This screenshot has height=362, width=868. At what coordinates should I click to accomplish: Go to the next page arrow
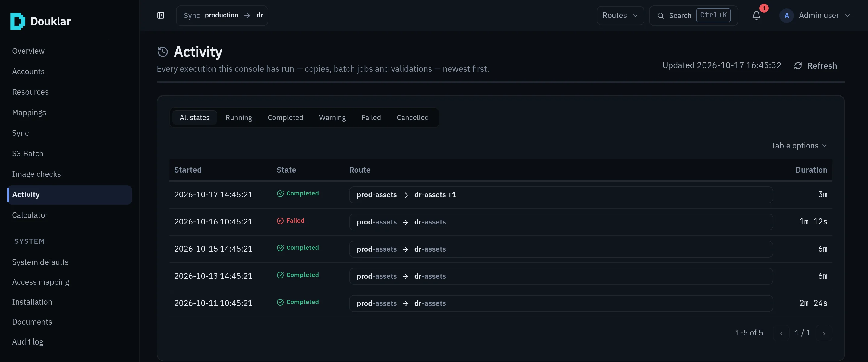824,333
